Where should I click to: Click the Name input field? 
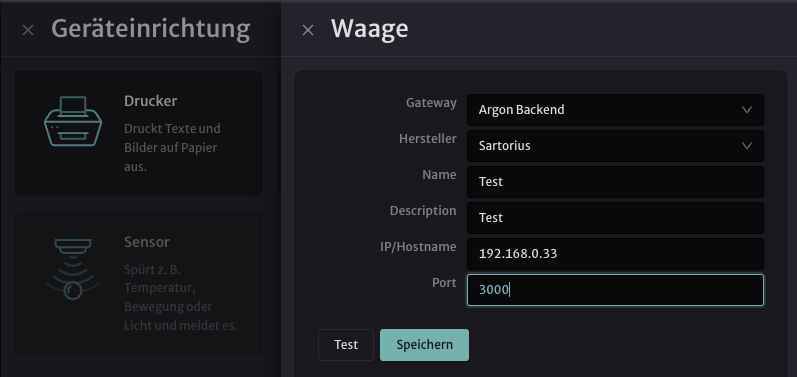point(615,182)
